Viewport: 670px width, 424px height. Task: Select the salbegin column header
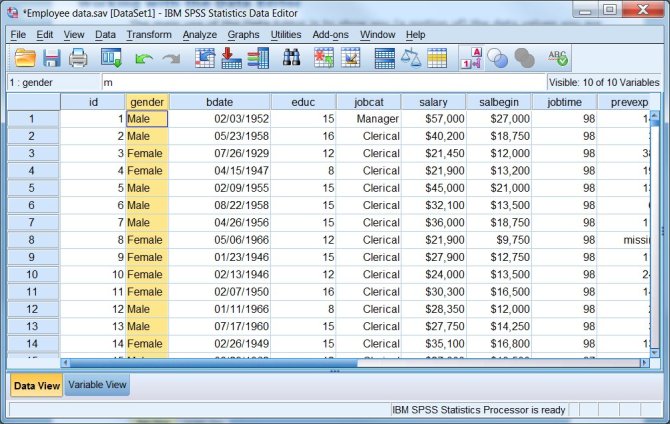click(x=499, y=102)
